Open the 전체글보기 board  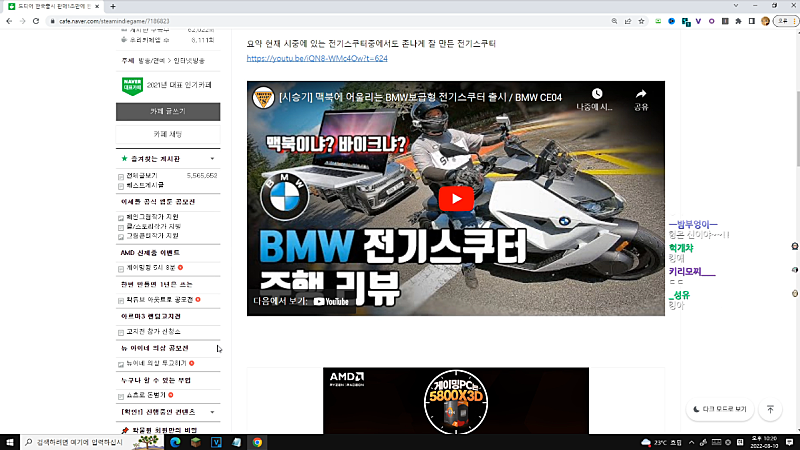[x=142, y=175]
